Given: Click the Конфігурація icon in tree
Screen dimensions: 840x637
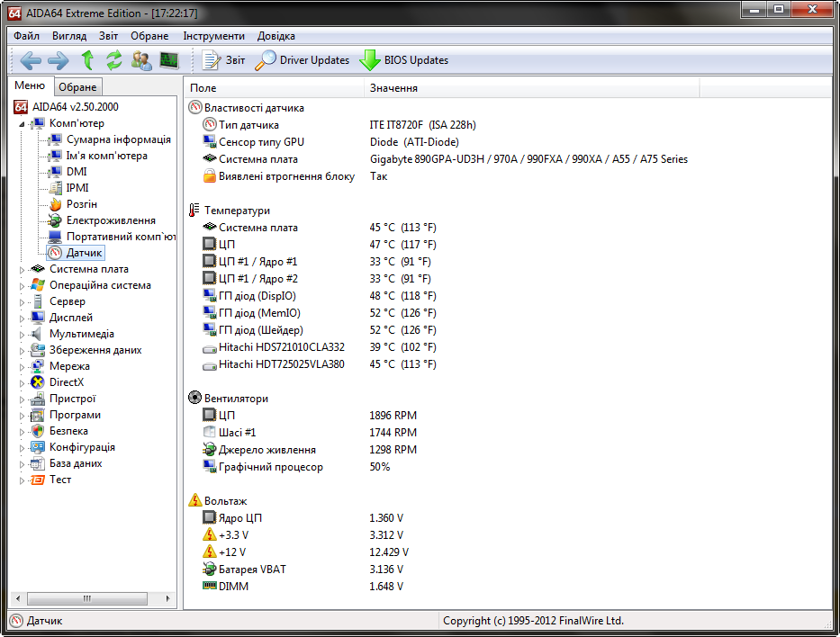Looking at the screenshot, I should 38,447.
